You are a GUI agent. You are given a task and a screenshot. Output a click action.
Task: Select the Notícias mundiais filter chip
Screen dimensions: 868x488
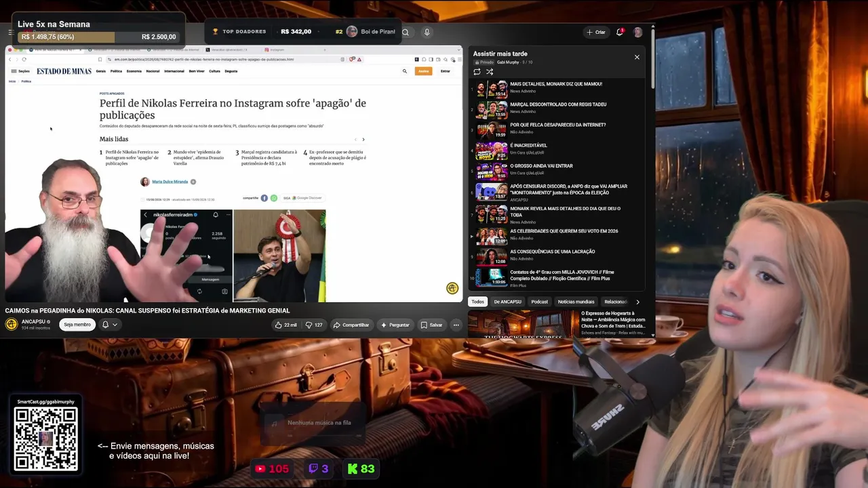coord(576,302)
